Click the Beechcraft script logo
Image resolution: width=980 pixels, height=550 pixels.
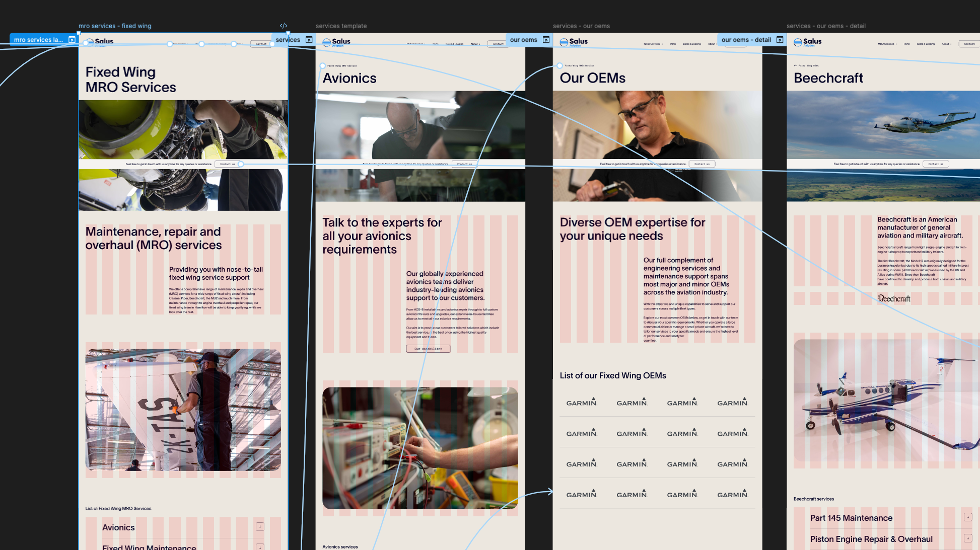[894, 298]
